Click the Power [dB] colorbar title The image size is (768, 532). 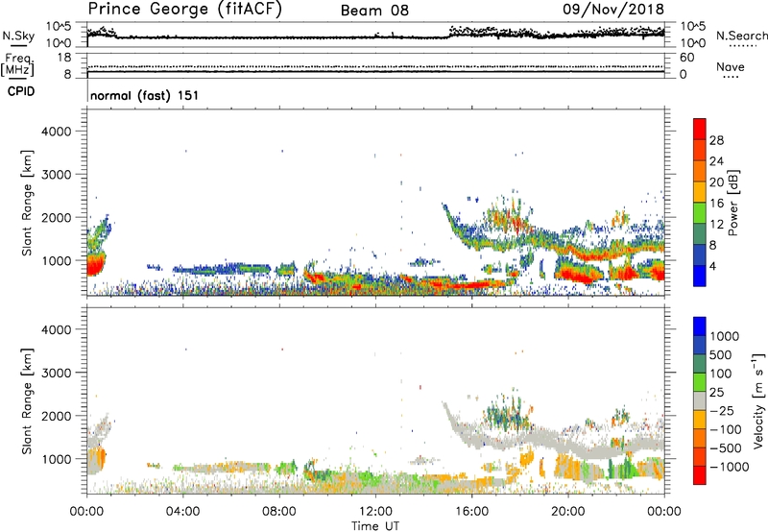click(x=732, y=203)
